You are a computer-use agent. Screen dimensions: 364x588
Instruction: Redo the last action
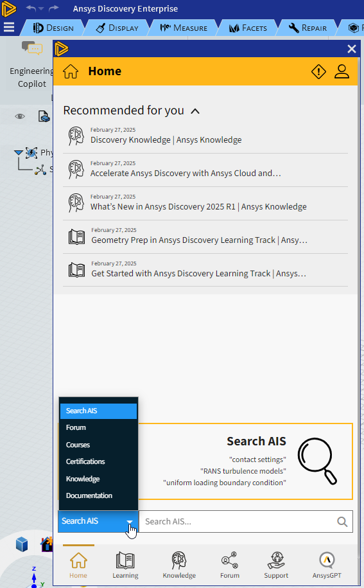point(54,8)
